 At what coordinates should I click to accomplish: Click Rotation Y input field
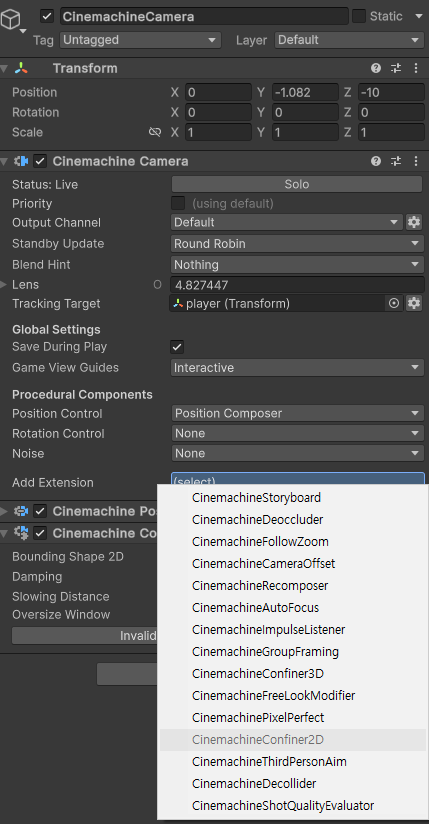(x=305, y=112)
